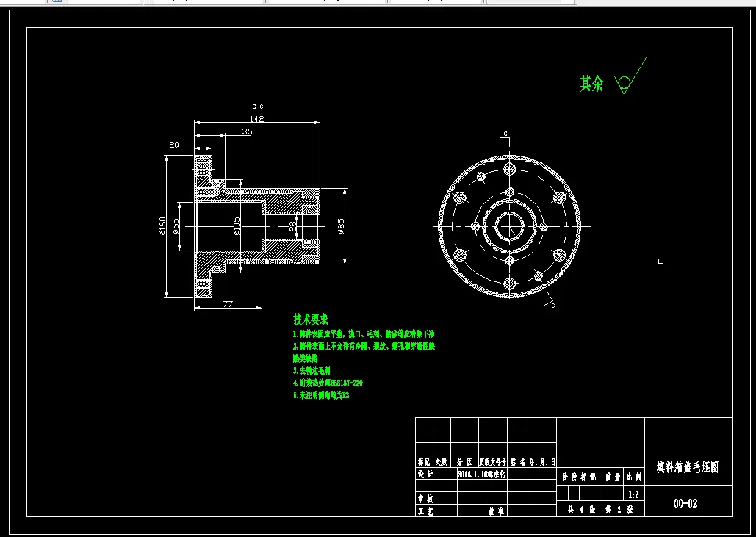
Task: Select the 技术要求 heading
Action: point(311,319)
